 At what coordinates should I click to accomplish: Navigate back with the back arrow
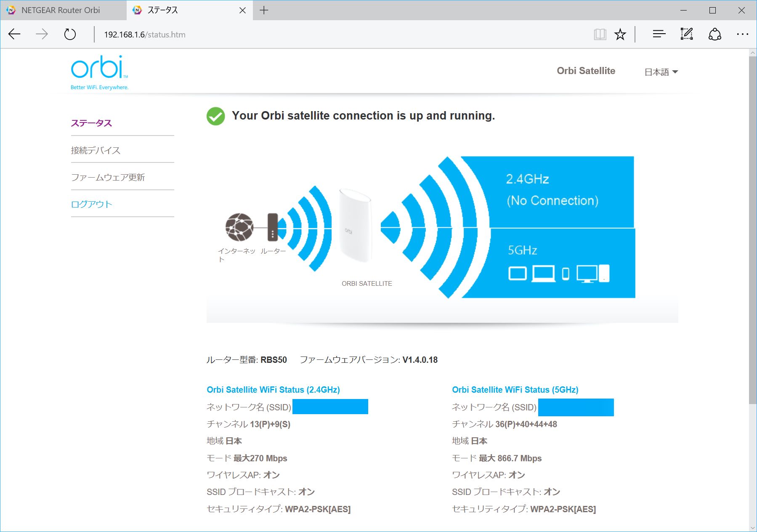click(x=14, y=34)
